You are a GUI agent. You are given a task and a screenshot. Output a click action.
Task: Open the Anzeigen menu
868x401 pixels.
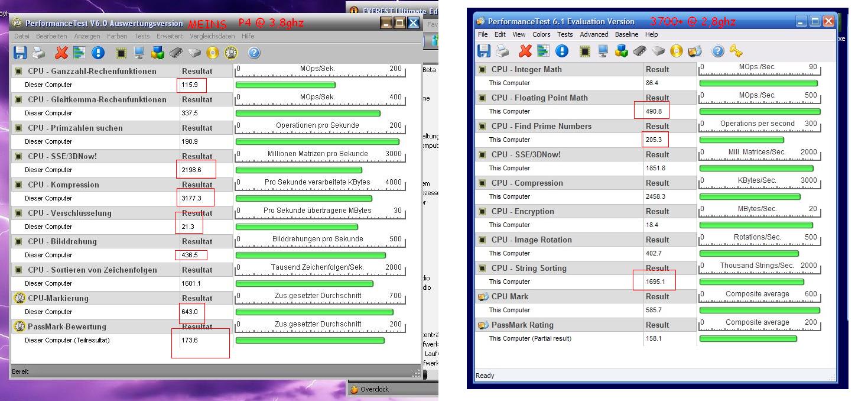(x=87, y=36)
